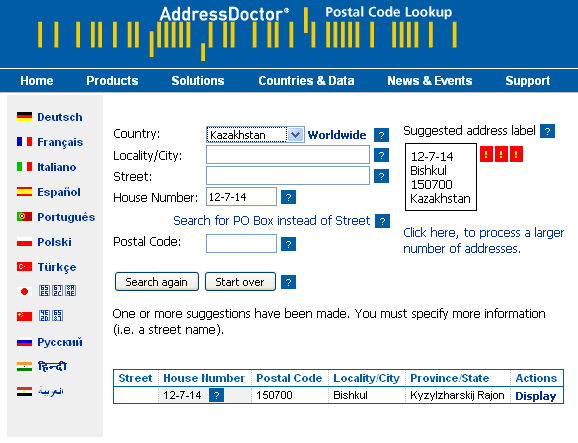578x443 pixels.
Task: Click the help icon beside House Number input
Action: point(288,197)
